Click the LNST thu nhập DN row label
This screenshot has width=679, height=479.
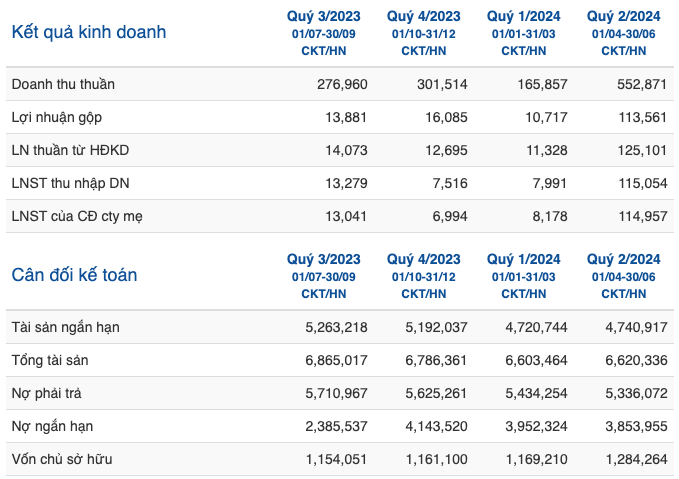pyautogui.click(x=71, y=183)
